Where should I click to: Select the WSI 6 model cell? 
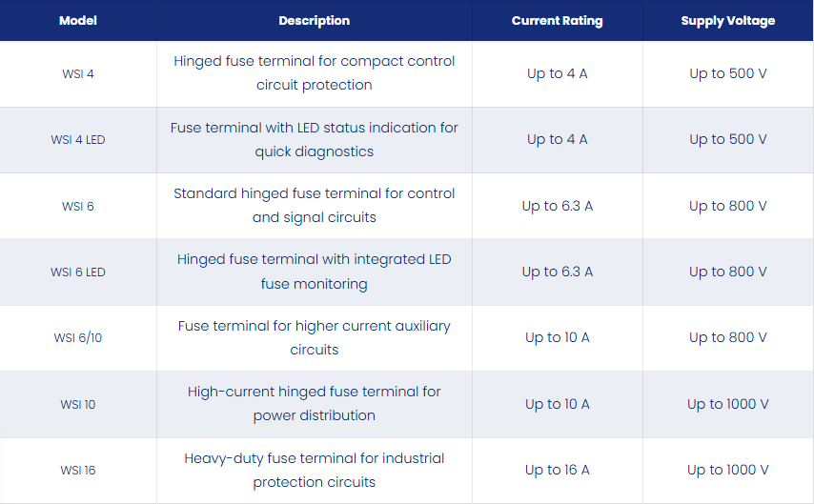78,206
